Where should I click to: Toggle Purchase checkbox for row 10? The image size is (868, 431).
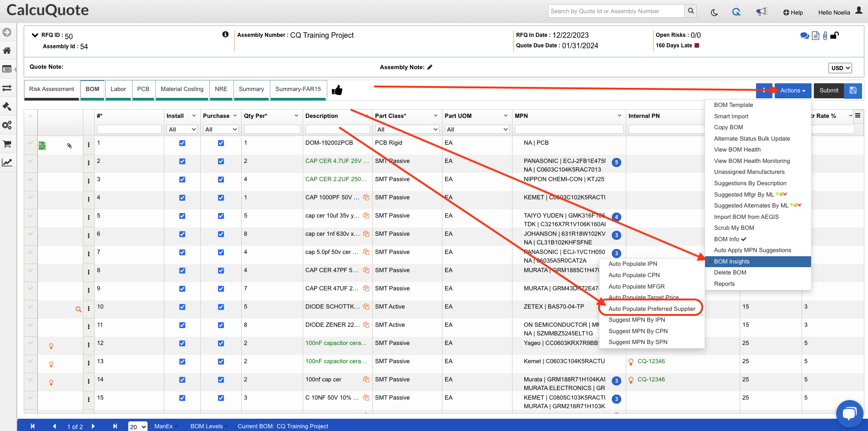[x=221, y=307]
